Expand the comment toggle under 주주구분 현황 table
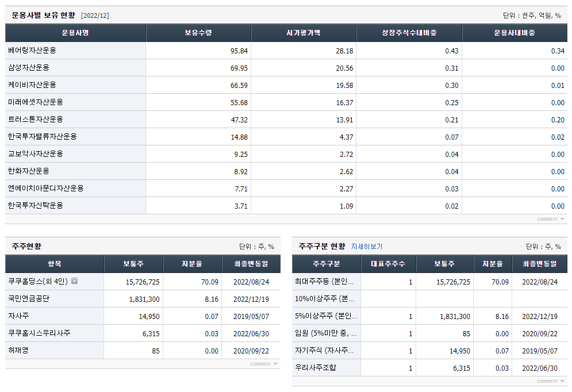This screenshot has height=392, width=572. [551, 381]
